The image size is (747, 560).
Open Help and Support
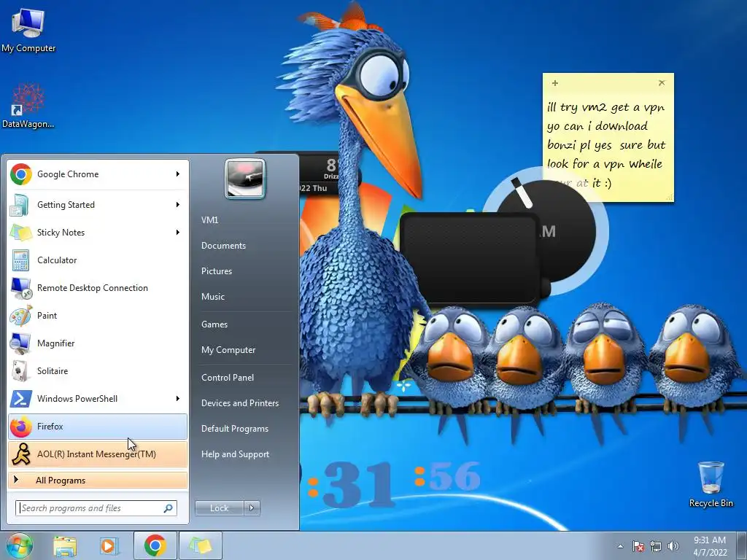pos(235,454)
